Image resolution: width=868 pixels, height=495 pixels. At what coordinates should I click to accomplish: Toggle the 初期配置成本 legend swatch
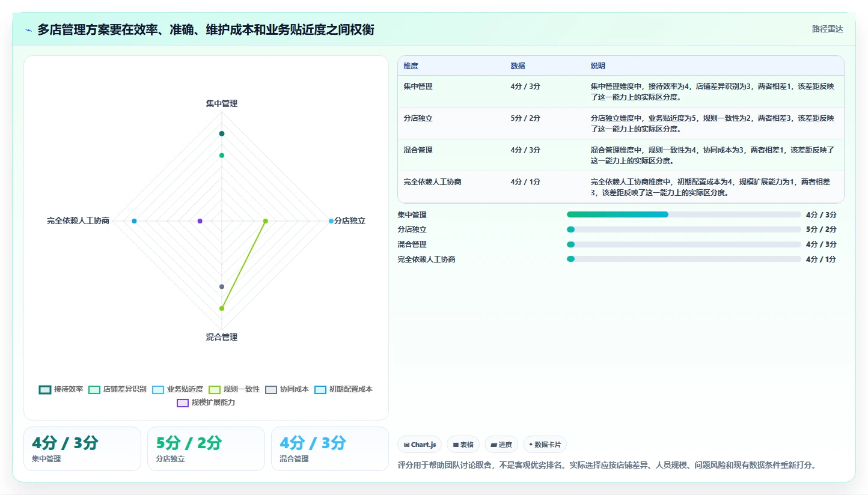pos(320,389)
